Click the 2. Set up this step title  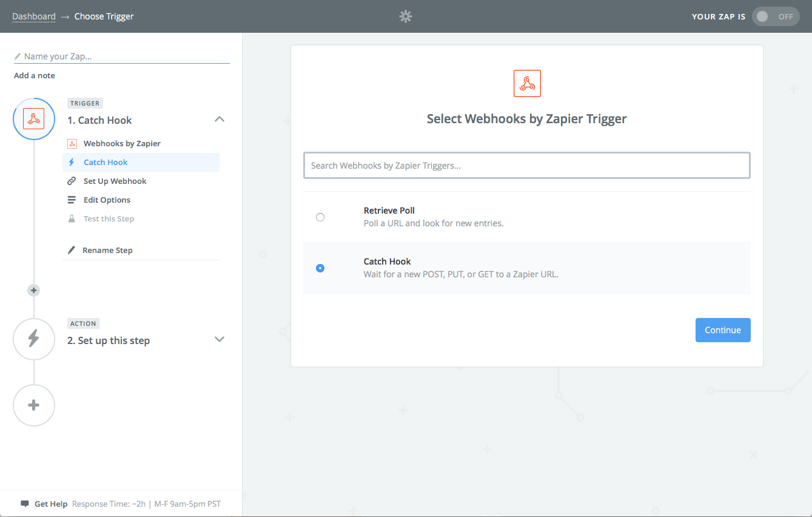[109, 340]
